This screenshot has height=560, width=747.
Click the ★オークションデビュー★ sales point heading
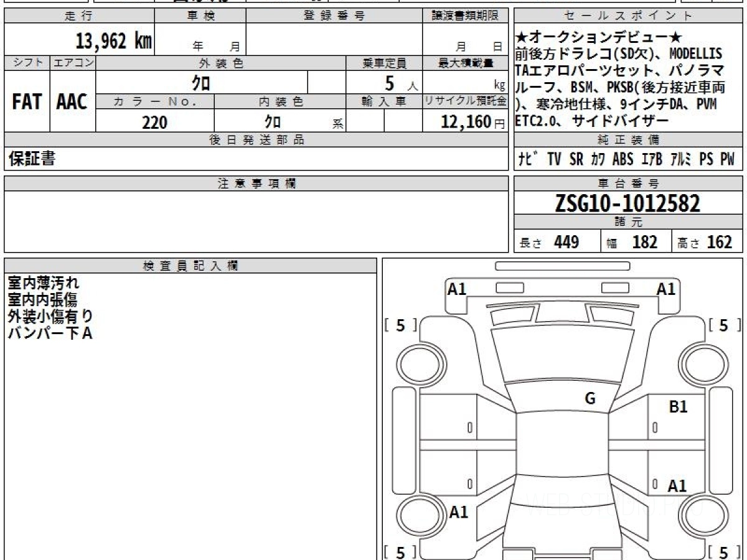pyautogui.click(x=590, y=37)
